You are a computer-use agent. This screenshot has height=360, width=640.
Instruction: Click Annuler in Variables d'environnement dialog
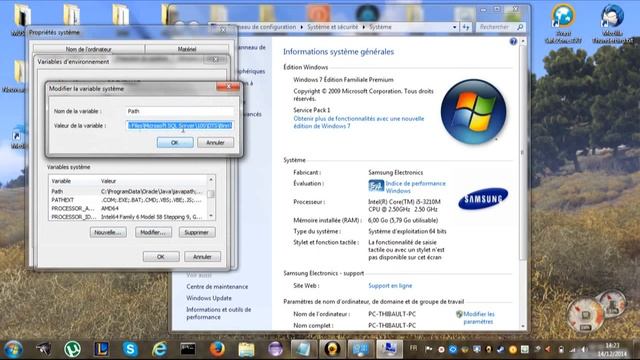[x=202, y=257]
